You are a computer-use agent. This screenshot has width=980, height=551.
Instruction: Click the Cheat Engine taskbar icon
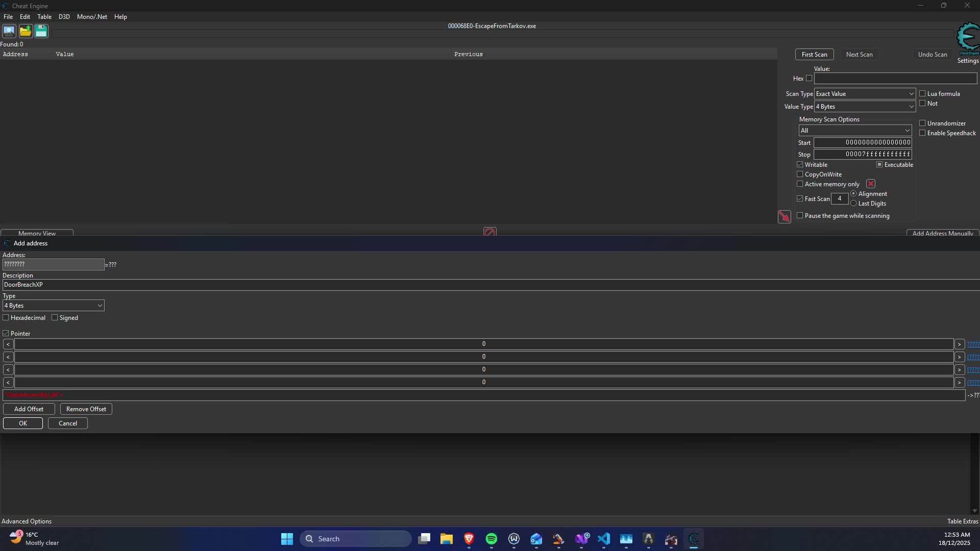694,539
